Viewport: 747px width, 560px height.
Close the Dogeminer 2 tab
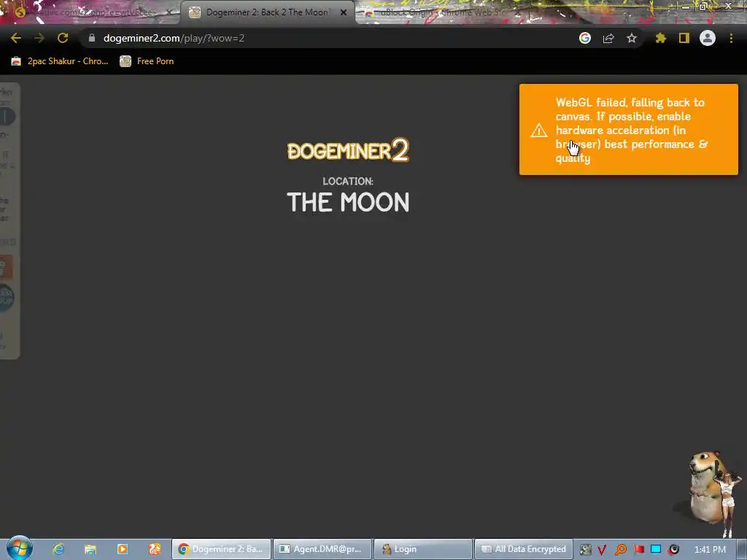click(x=344, y=12)
